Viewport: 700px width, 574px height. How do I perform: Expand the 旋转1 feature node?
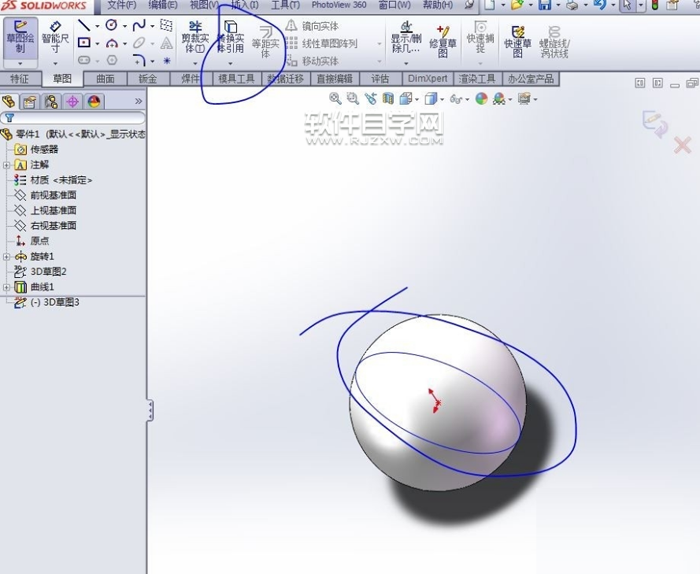tap(6, 257)
